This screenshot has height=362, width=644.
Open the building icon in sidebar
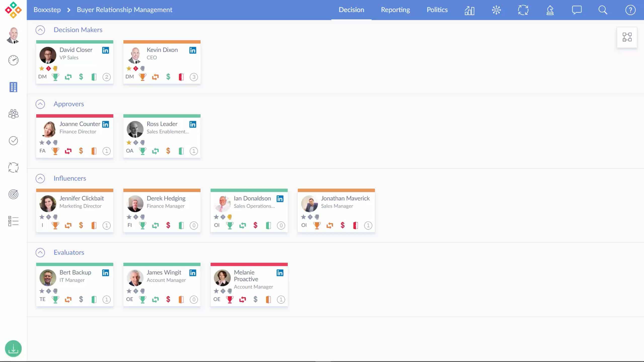[13, 87]
